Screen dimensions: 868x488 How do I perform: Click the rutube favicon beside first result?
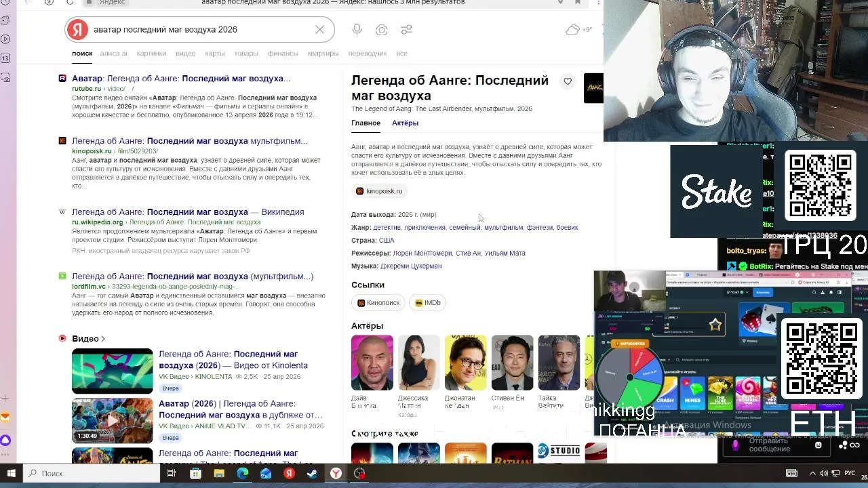[62, 79]
